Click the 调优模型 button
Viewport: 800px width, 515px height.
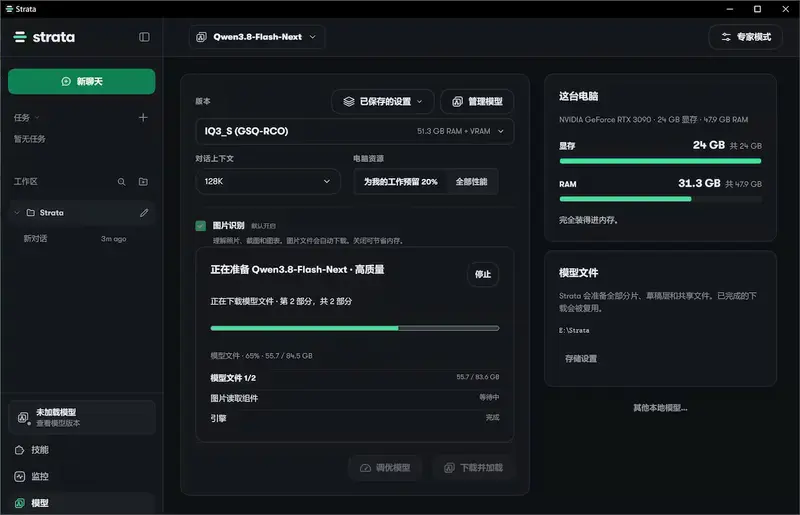pos(385,468)
